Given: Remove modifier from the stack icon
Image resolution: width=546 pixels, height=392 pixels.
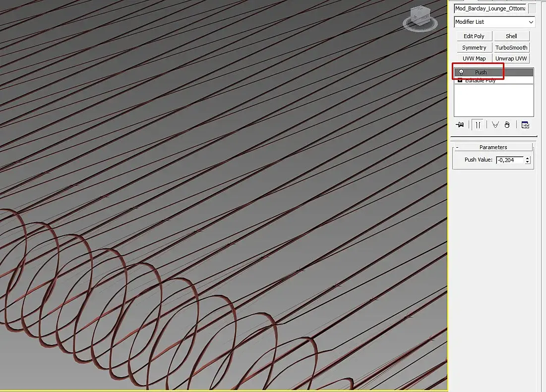Looking at the screenshot, I should (x=507, y=124).
